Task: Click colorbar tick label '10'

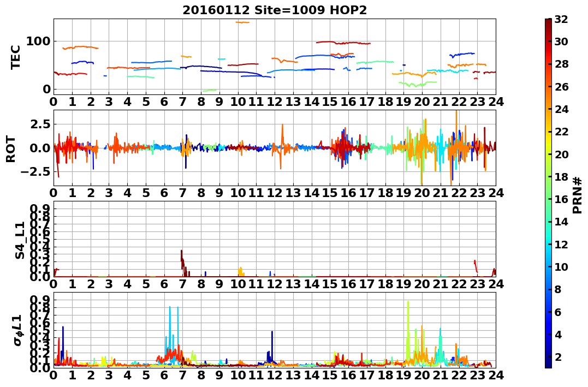Action: [x=561, y=266]
